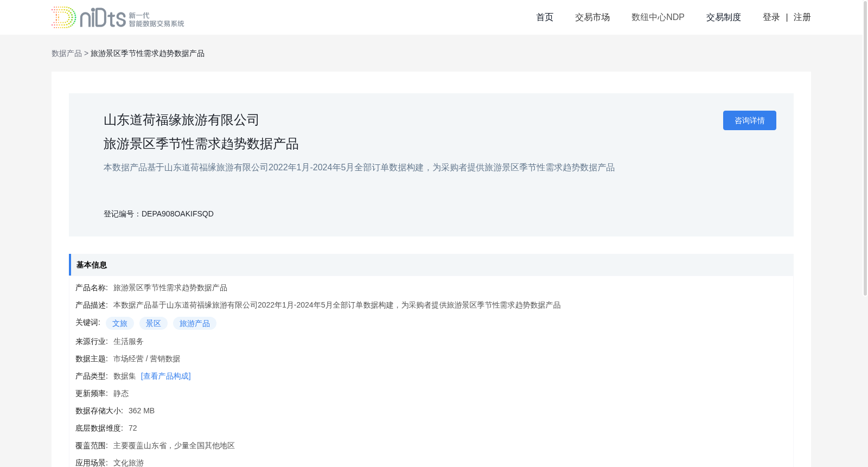This screenshot has width=868, height=467.
Task: Click the 市场经营 / 营销数据 theme value
Action: tap(146, 359)
